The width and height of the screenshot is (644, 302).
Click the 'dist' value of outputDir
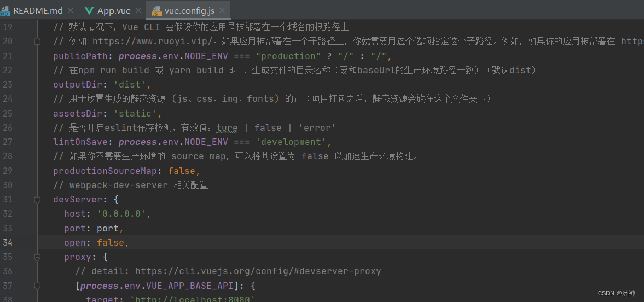pos(131,85)
